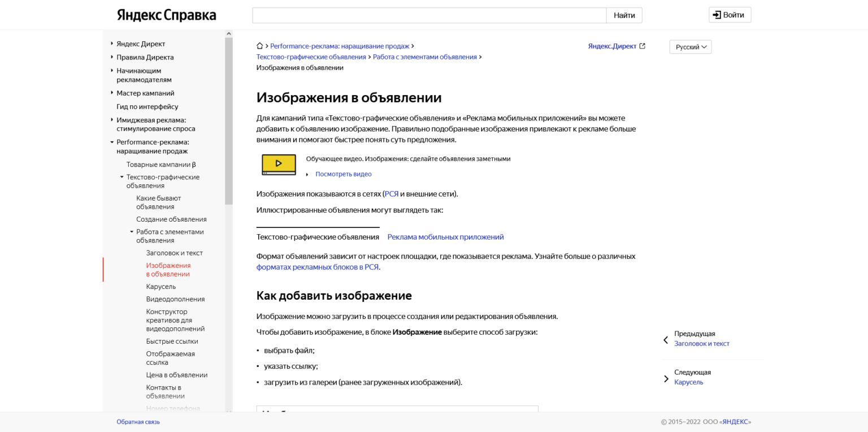Open Создание объявления in sidebar
Screen dimensions: 868x432
171,219
